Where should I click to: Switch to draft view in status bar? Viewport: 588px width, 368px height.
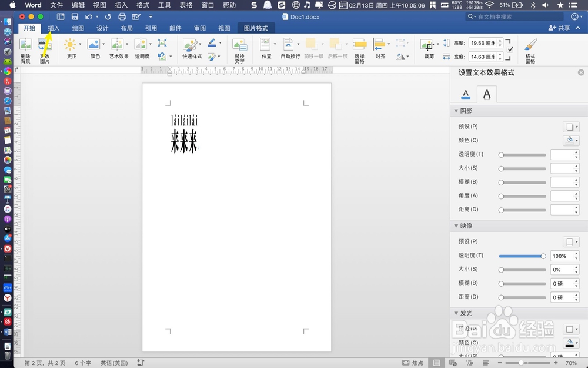tap(486, 363)
